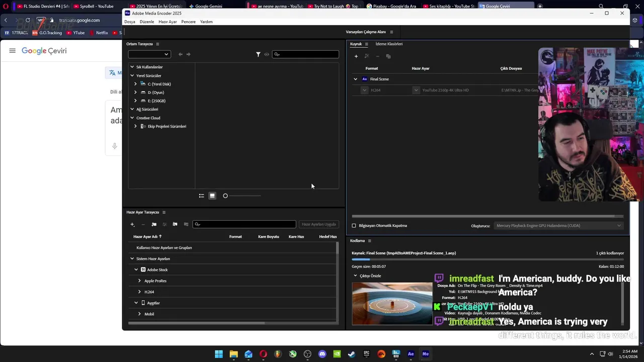Click the import presets icon

pos(175,224)
